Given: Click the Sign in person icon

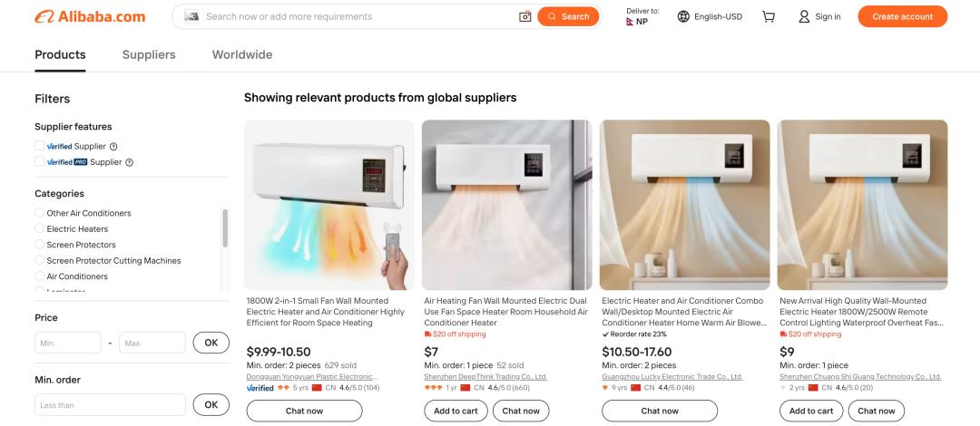Looking at the screenshot, I should coord(804,16).
